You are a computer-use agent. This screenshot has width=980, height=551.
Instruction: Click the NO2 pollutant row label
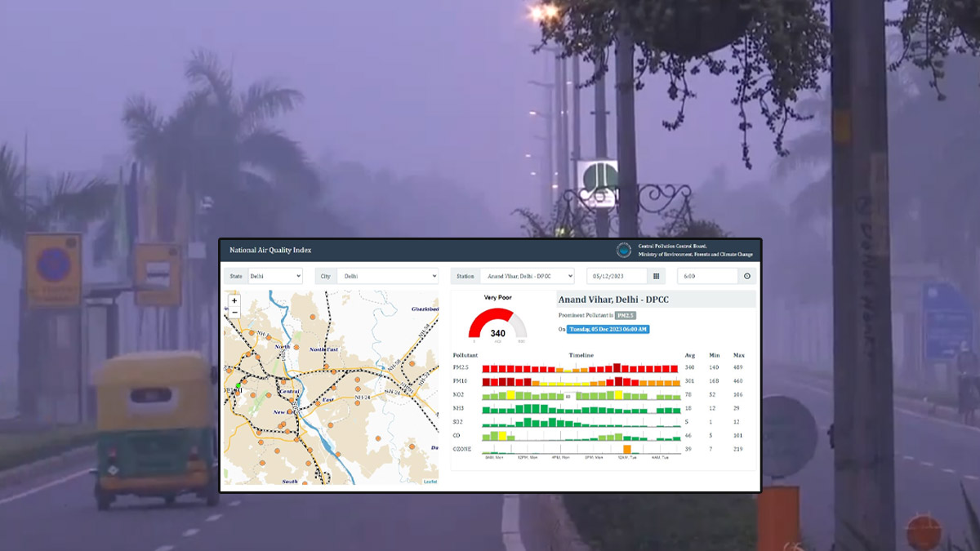[460, 394]
